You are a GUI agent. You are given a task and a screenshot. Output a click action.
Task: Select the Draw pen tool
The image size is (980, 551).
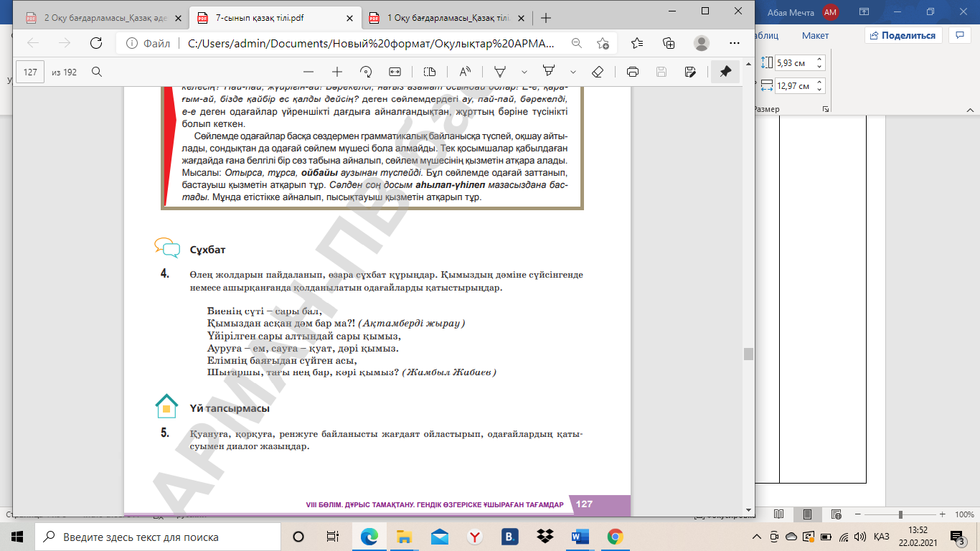[x=501, y=72]
